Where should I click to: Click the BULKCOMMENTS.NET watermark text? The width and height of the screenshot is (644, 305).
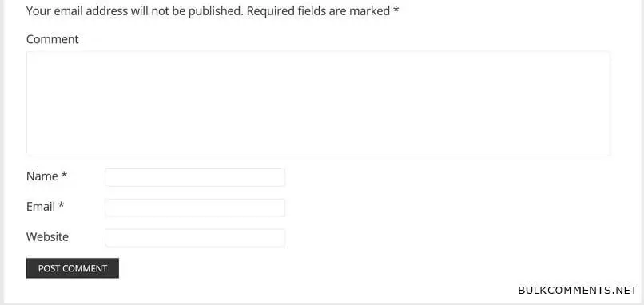[578, 290]
